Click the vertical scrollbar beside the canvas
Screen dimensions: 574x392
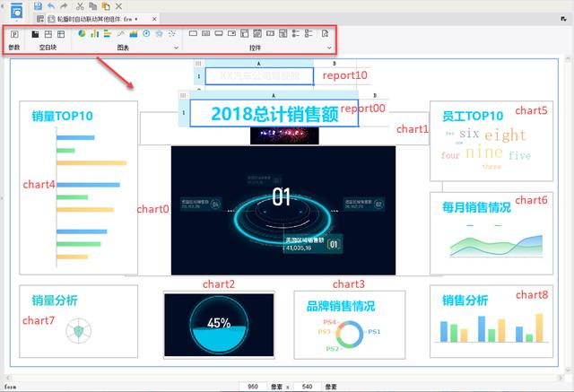568,214
